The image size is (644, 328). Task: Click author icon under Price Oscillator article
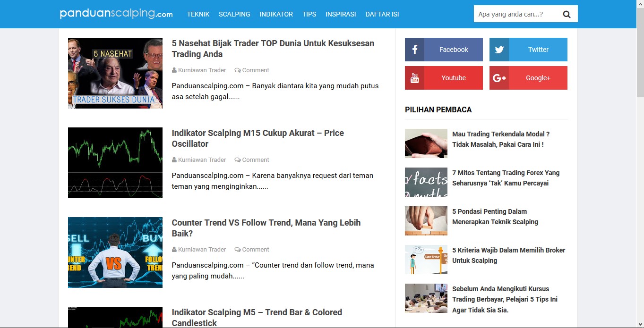click(174, 160)
